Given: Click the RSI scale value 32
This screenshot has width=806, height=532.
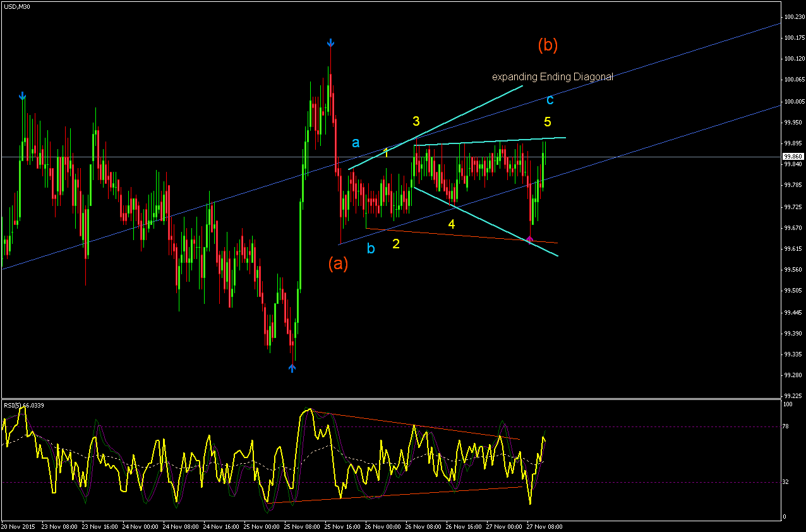Looking at the screenshot, I should coord(786,482).
